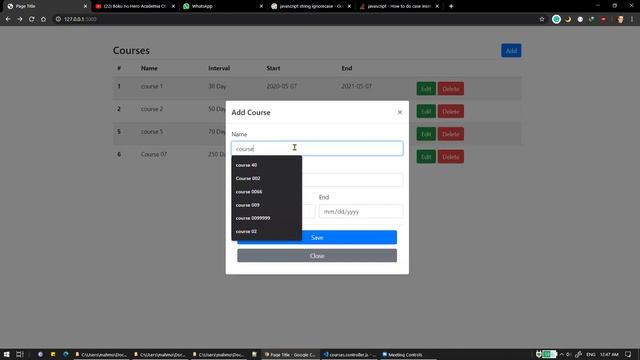Choose suggestion 'course 02'
The image size is (640, 360).
point(267,231)
